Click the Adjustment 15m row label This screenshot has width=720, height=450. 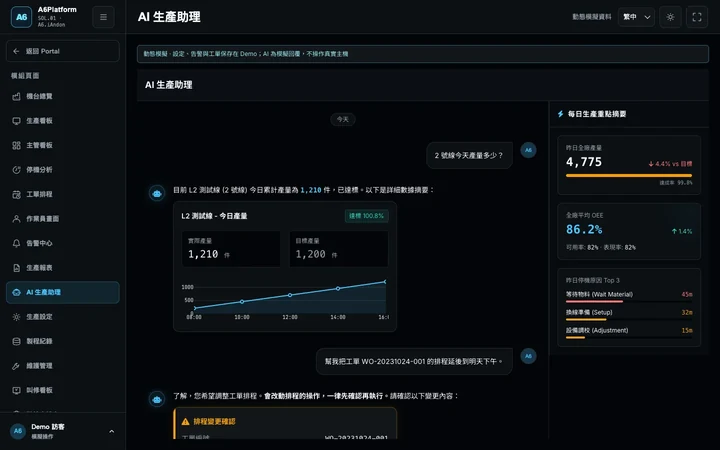coord(597,330)
